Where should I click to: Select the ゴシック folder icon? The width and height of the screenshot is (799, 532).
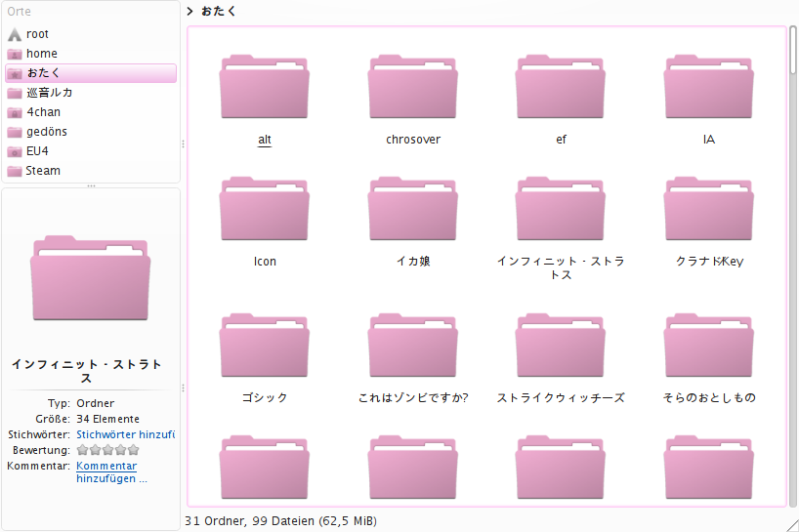click(265, 346)
